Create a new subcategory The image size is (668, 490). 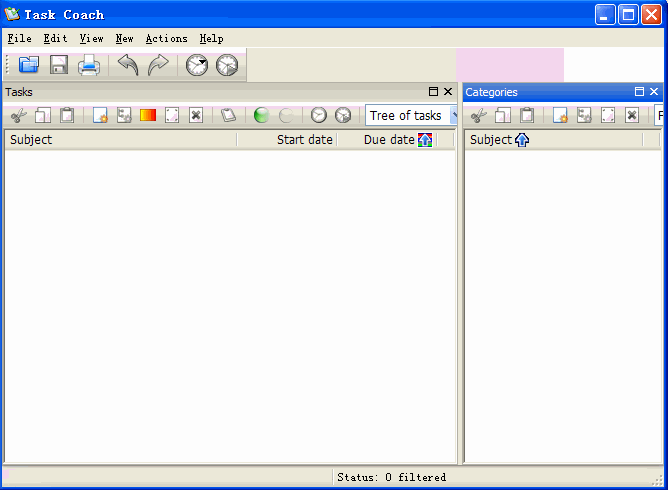tap(584, 115)
